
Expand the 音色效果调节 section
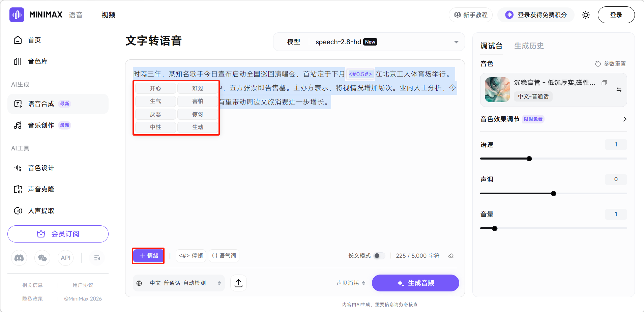(x=624, y=119)
